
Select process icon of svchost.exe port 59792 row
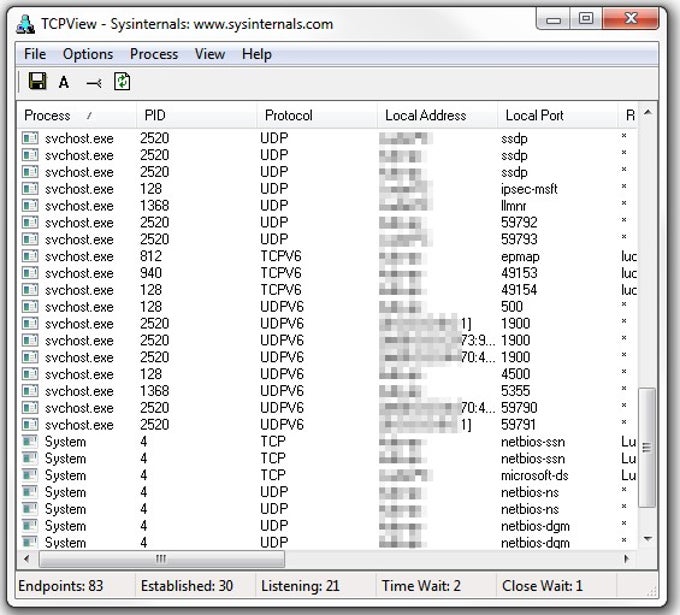tap(30, 222)
